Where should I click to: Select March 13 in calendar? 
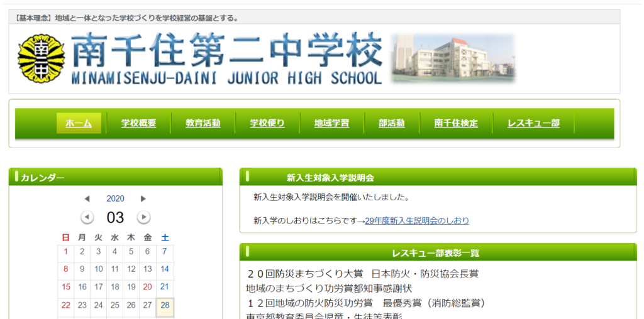click(x=147, y=269)
